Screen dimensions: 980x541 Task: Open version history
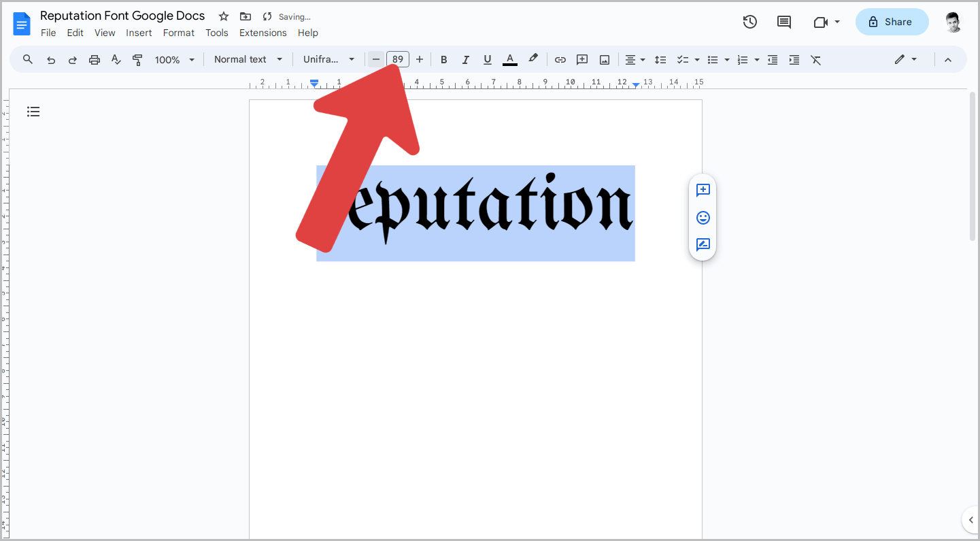749,22
